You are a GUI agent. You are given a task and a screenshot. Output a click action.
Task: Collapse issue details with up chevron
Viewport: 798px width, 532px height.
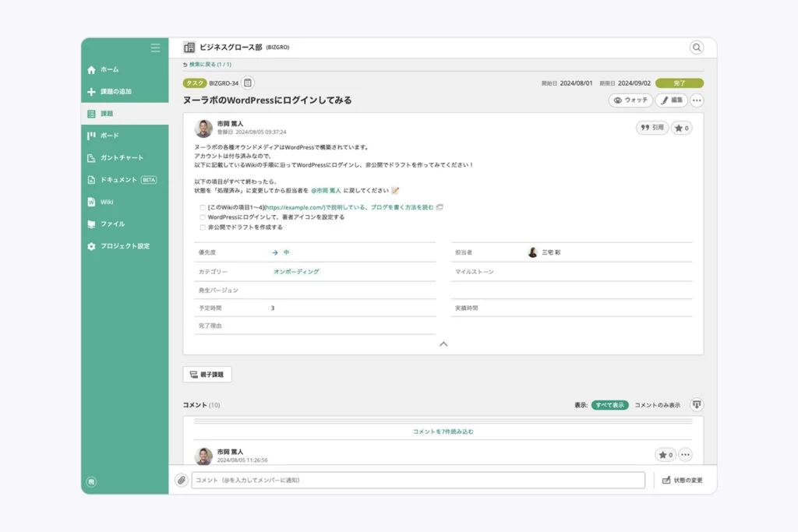point(443,344)
